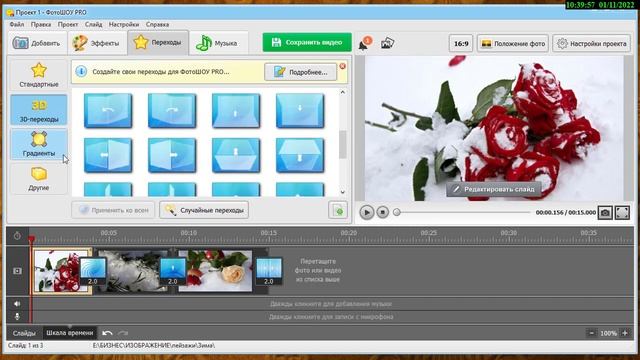Viewport: 640px width, 360px height.
Task: Open the Настройки menu
Action: pos(124,24)
